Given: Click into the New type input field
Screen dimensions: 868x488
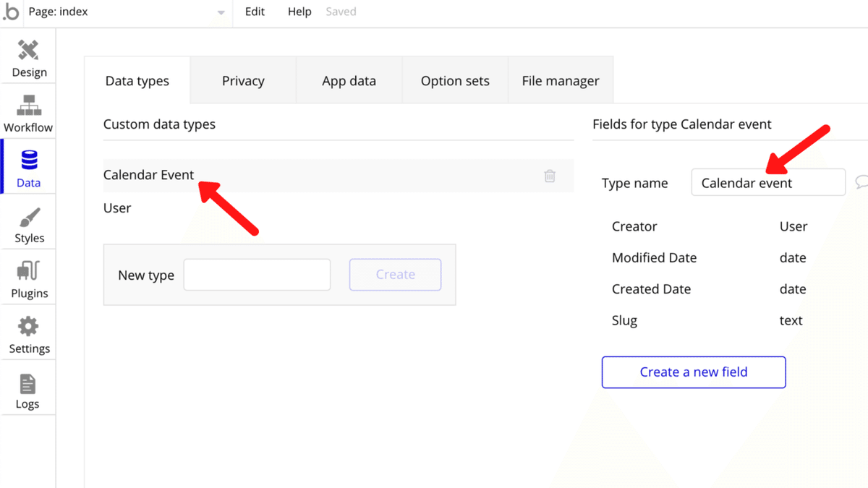Looking at the screenshot, I should tap(257, 275).
